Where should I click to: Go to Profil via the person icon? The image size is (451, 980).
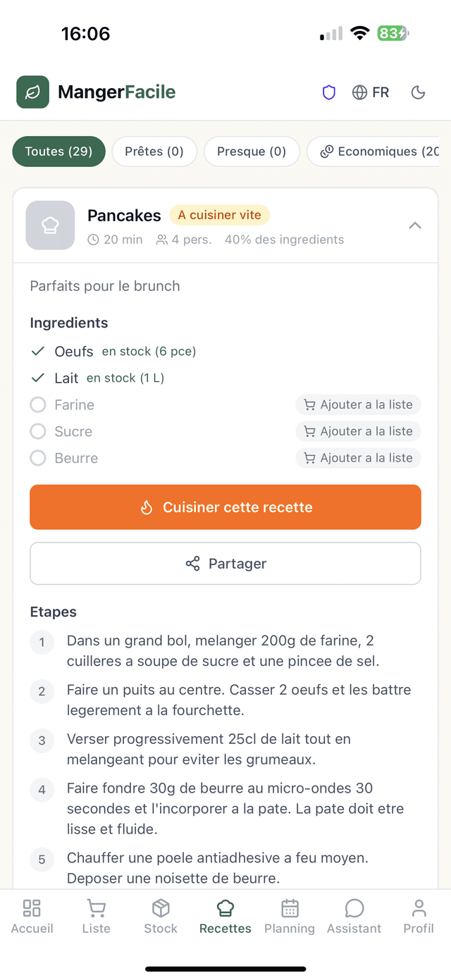point(419,909)
